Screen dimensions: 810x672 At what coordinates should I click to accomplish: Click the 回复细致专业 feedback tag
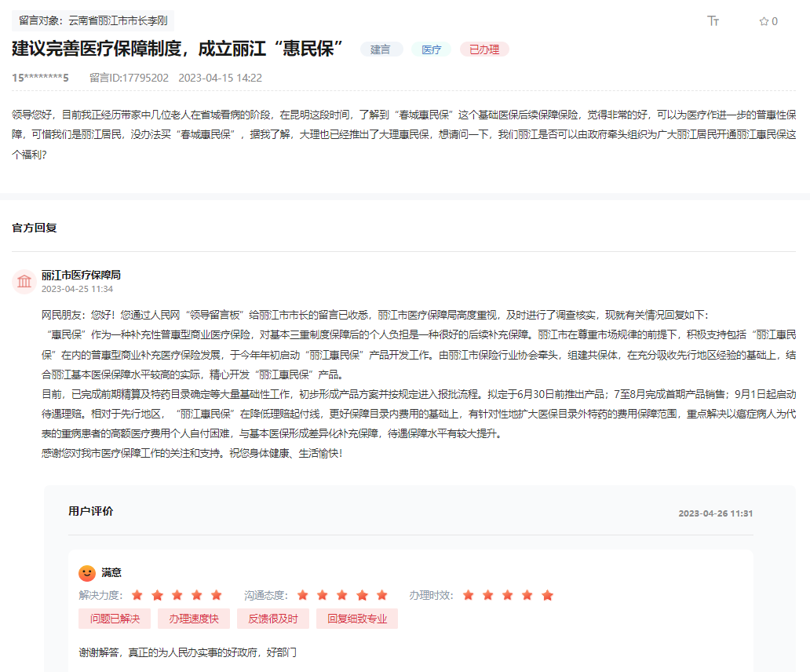(357, 619)
